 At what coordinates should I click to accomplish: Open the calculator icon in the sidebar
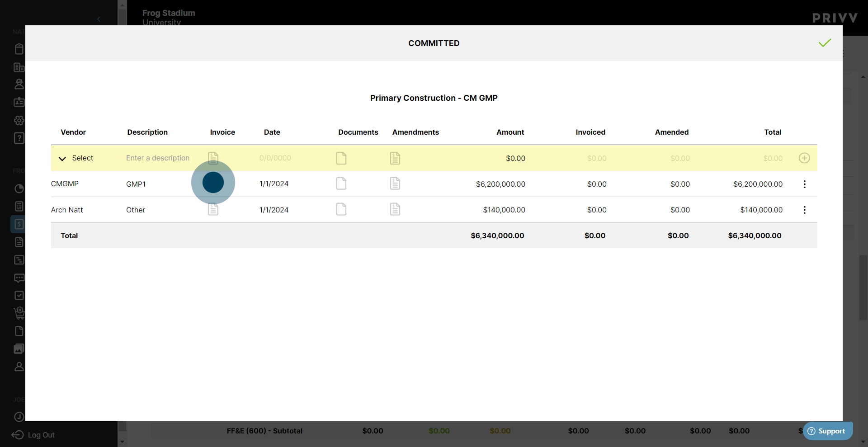tap(19, 207)
